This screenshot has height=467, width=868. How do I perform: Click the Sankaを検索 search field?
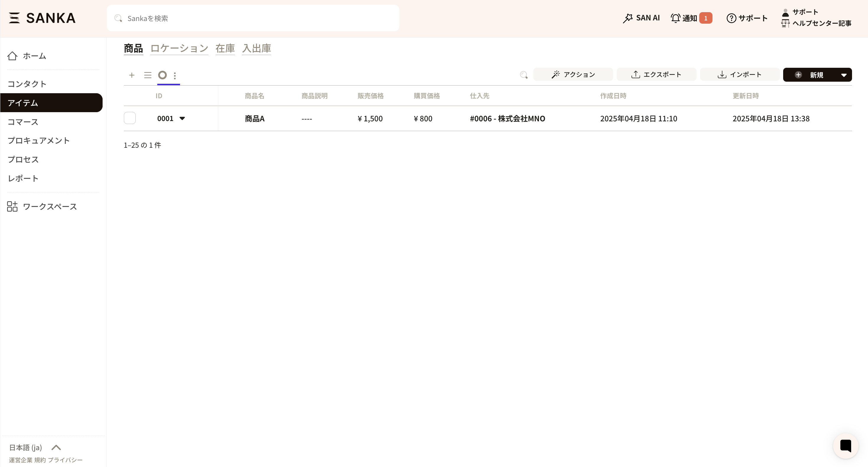253,18
